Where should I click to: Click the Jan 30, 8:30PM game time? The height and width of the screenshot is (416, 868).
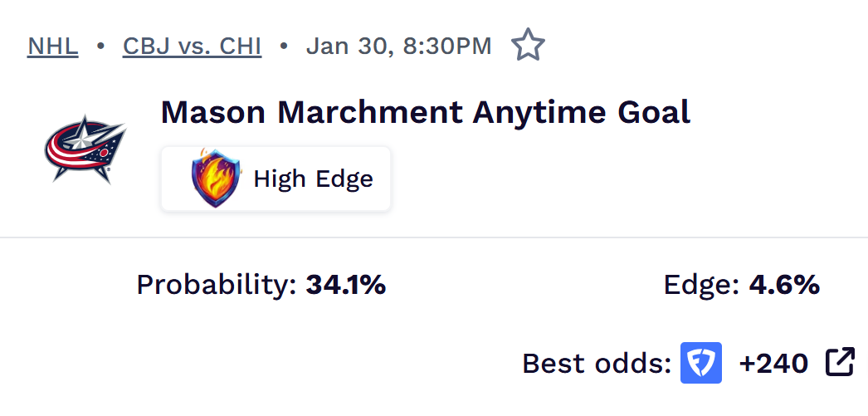[x=398, y=46]
